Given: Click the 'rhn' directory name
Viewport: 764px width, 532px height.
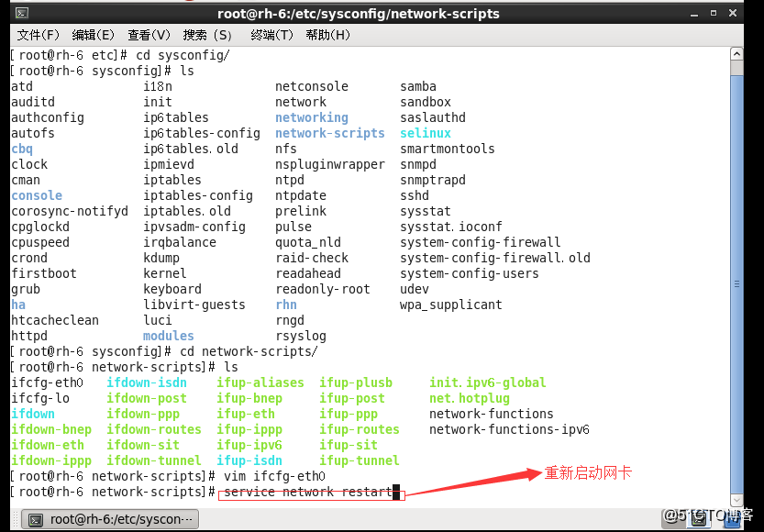Looking at the screenshot, I should [286, 305].
